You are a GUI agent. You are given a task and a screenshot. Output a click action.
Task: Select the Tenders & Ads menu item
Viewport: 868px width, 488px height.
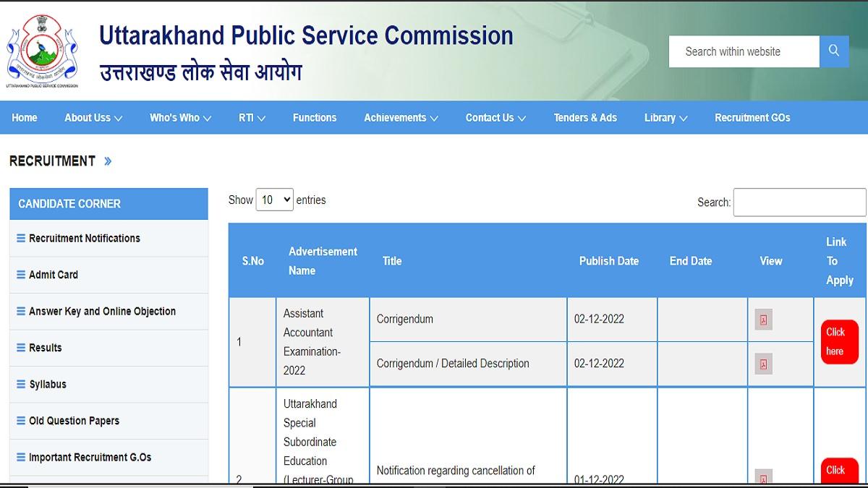click(586, 117)
